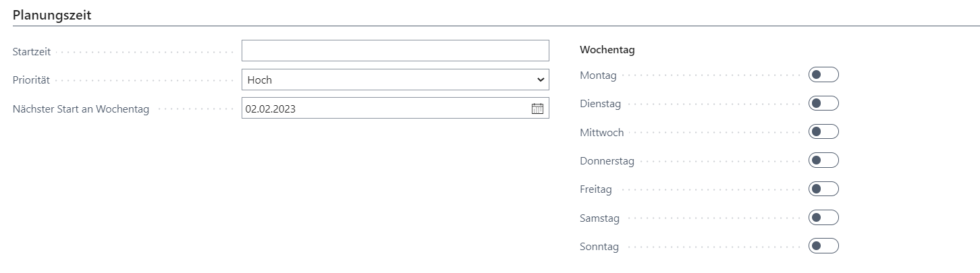Select the date field showing 02.02.2023

(396, 109)
